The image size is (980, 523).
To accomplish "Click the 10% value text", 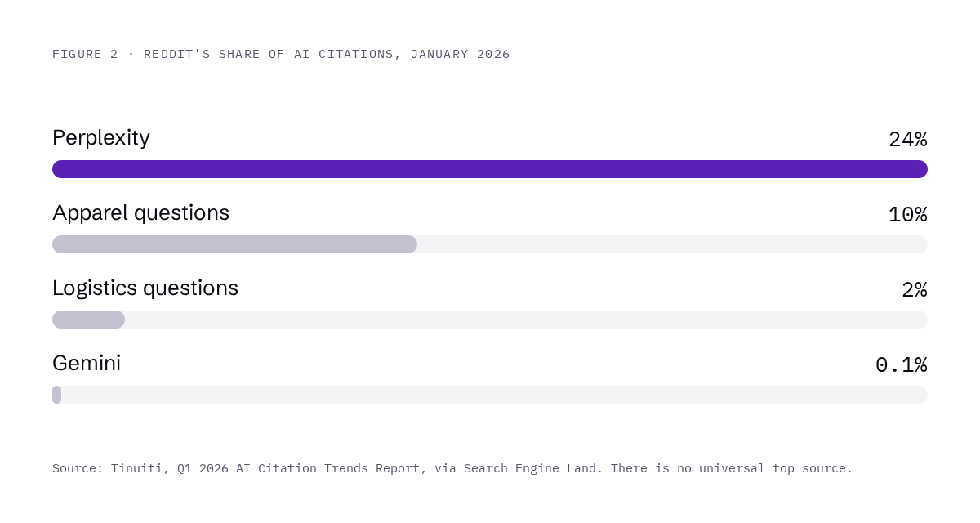I will tap(908, 215).
